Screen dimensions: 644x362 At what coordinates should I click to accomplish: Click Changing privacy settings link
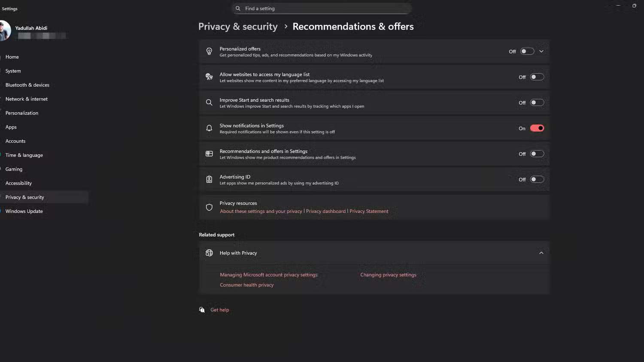388,275
